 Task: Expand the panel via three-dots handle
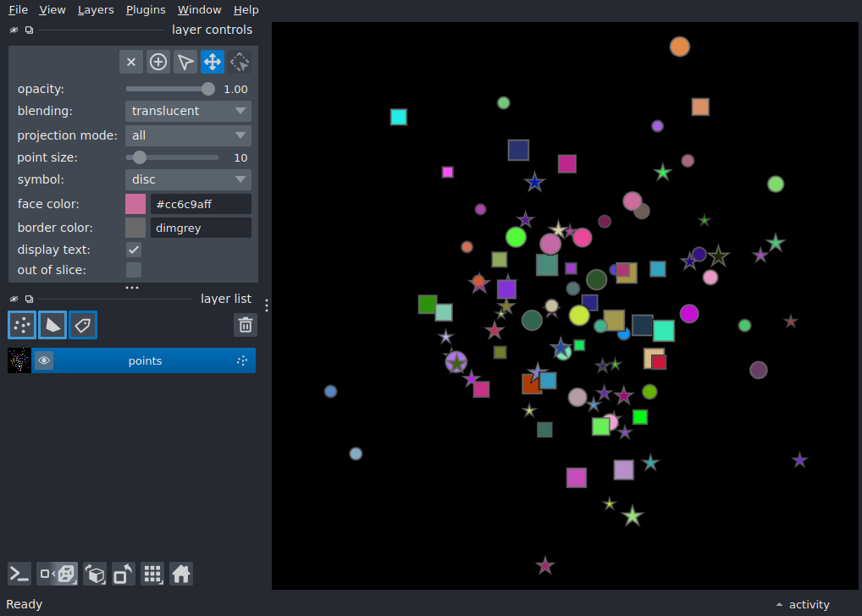(x=132, y=288)
